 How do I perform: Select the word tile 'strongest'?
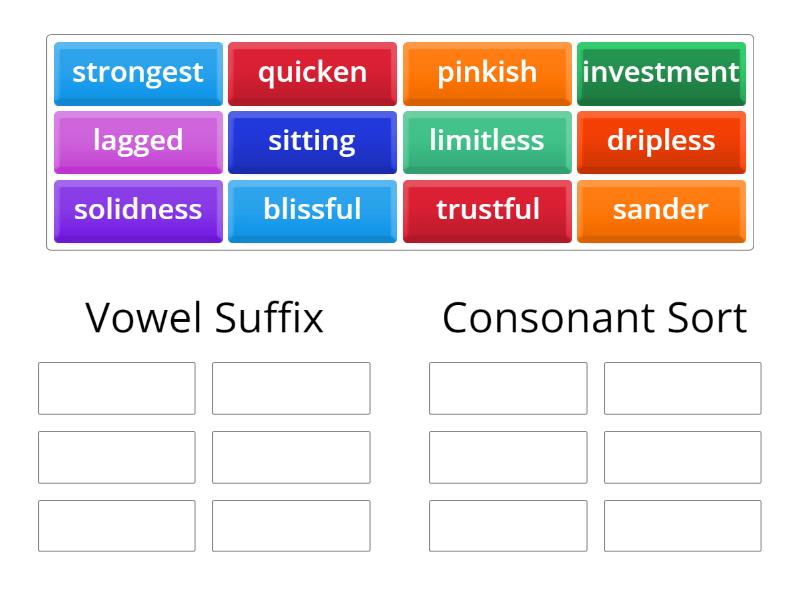pyautogui.click(x=137, y=72)
